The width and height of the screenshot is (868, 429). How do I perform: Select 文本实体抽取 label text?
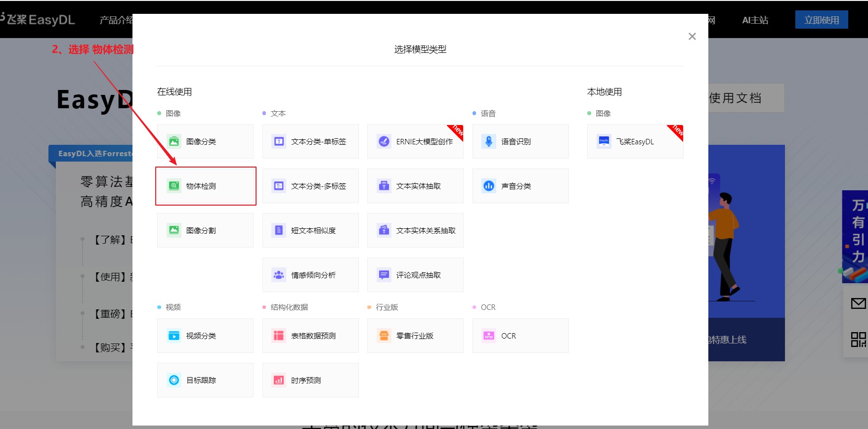pos(418,186)
